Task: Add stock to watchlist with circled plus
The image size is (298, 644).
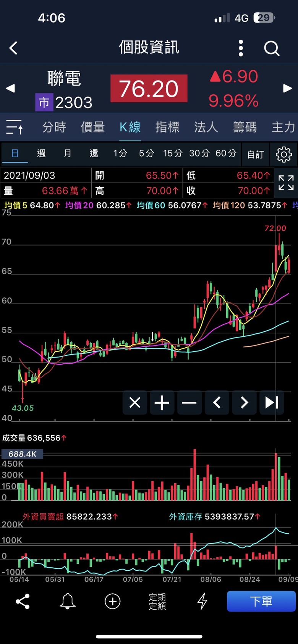Action: pos(113,601)
